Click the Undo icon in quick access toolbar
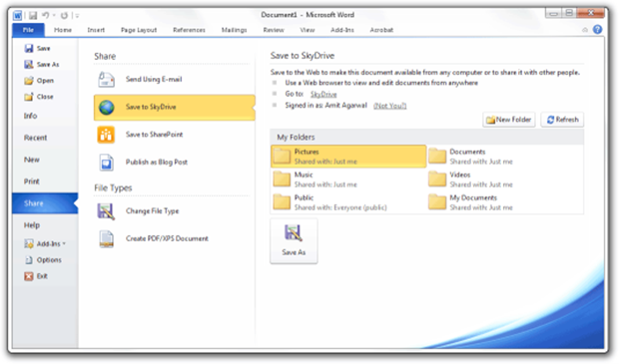Viewport: 619px width, 364px height. click(x=46, y=15)
